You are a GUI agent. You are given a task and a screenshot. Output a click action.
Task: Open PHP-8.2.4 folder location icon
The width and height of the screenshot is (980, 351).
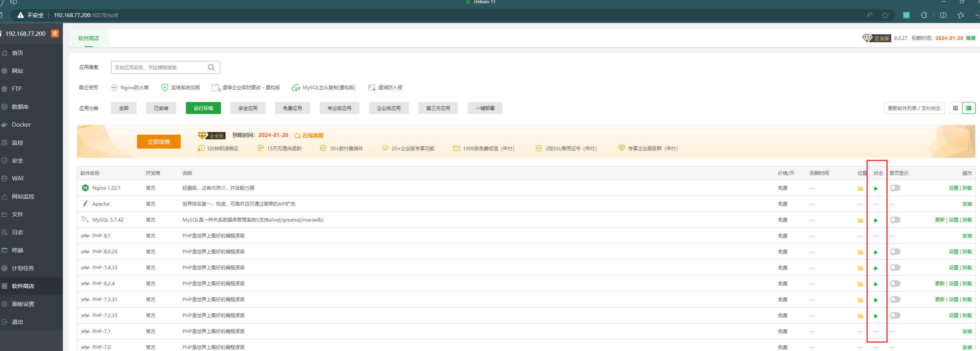point(860,284)
